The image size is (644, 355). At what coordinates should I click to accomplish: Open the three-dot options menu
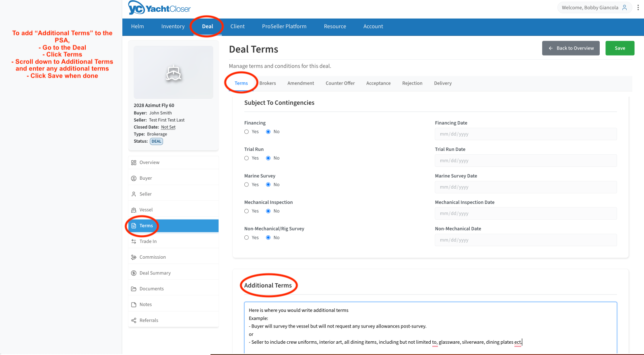[x=638, y=8]
